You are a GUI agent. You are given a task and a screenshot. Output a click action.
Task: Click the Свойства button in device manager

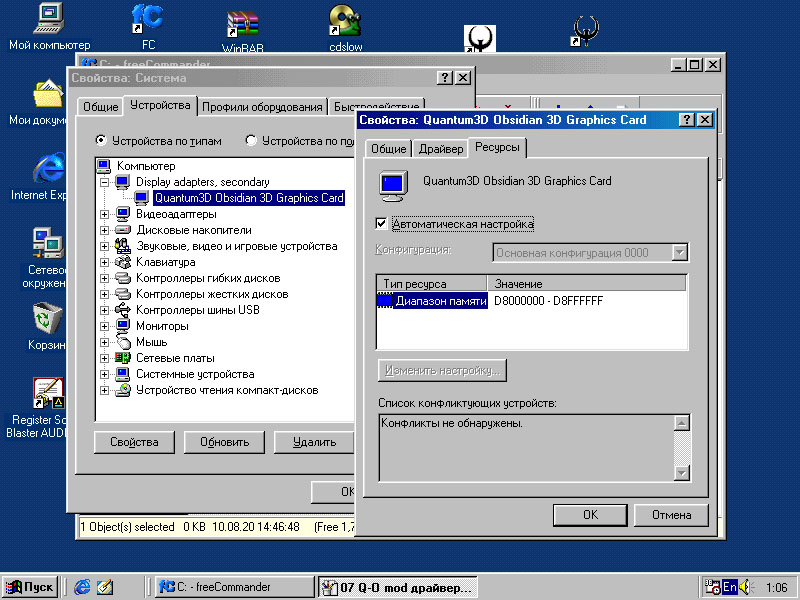pos(134,442)
